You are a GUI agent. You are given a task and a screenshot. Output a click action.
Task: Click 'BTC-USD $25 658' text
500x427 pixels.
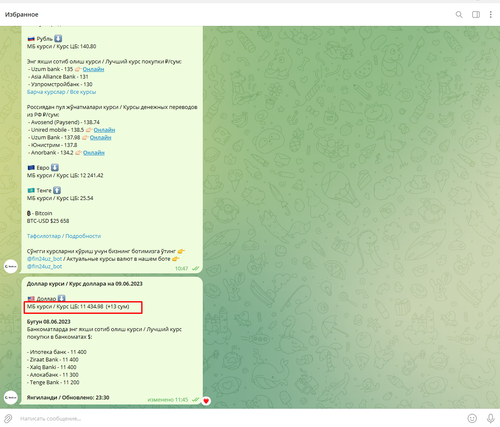[x=48, y=221]
